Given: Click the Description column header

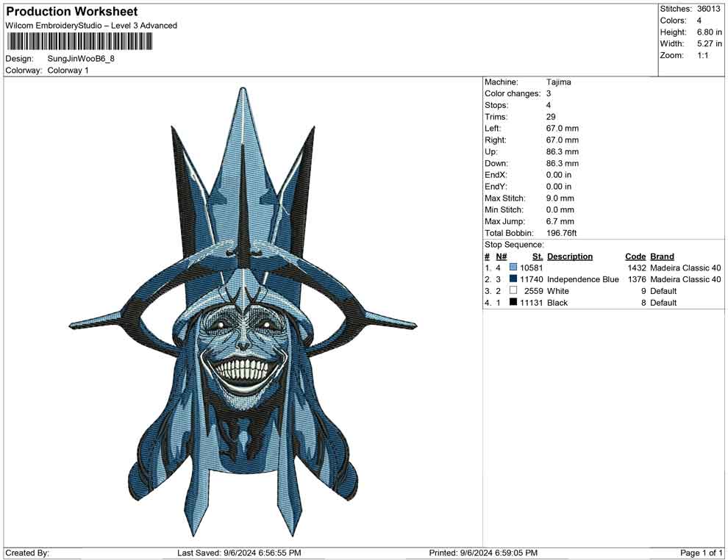Looking at the screenshot, I should pos(569,256).
